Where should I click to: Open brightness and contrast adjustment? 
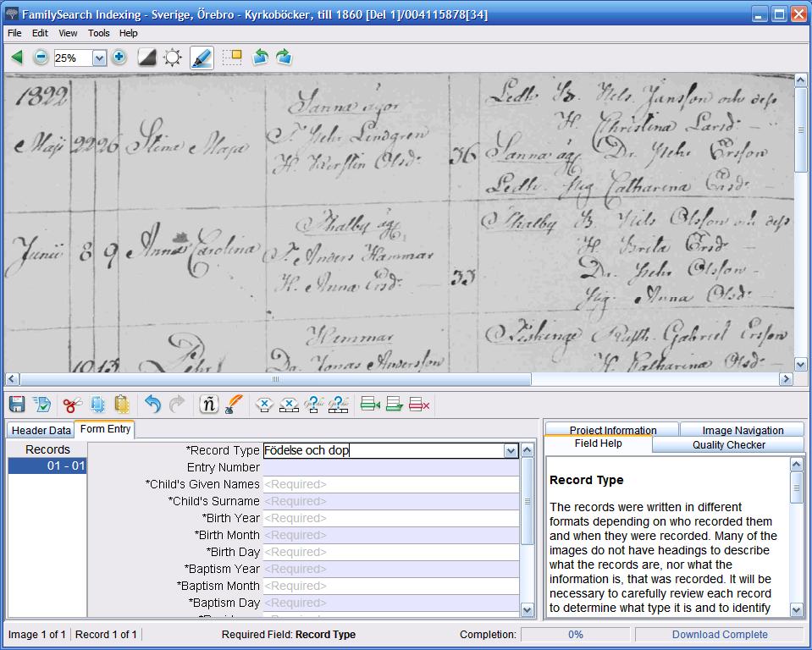173,58
